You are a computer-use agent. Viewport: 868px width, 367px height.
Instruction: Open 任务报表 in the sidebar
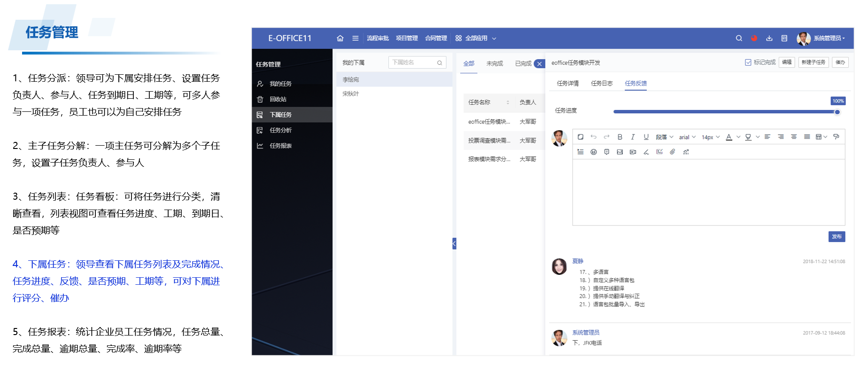tap(292, 146)
